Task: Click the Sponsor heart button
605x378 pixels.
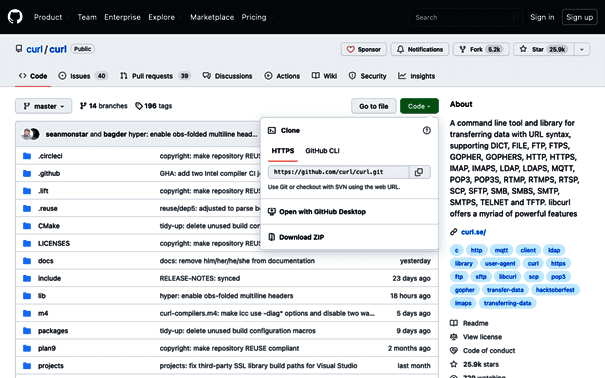Action: [363, 49]
